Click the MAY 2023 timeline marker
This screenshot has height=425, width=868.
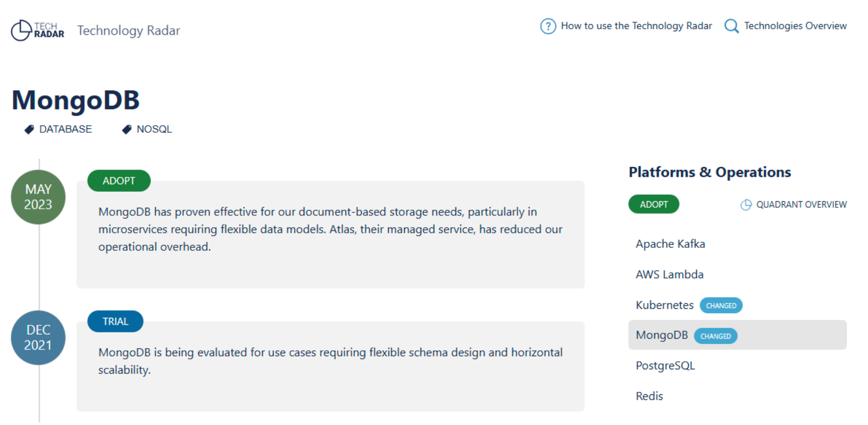pos(38,197)
